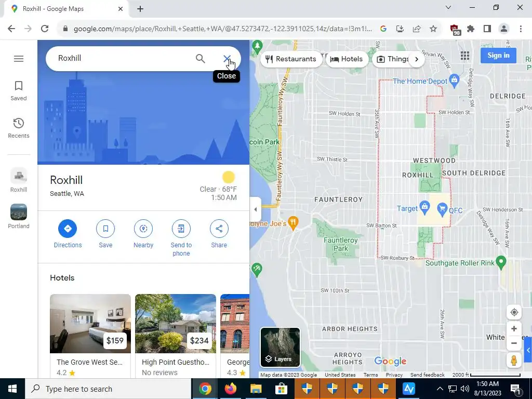Click the Roxhill search input field
This screenshot has width=532, height=399.
(124, 58)
